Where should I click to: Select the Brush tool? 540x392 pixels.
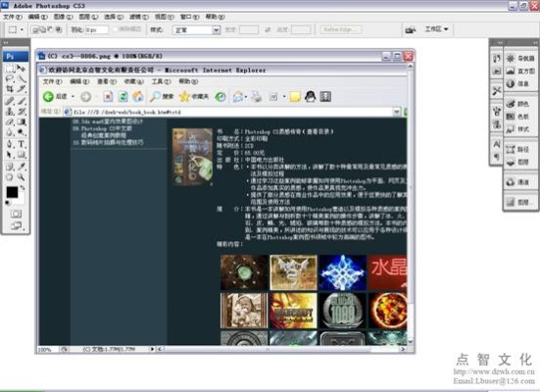coord(22,101)
